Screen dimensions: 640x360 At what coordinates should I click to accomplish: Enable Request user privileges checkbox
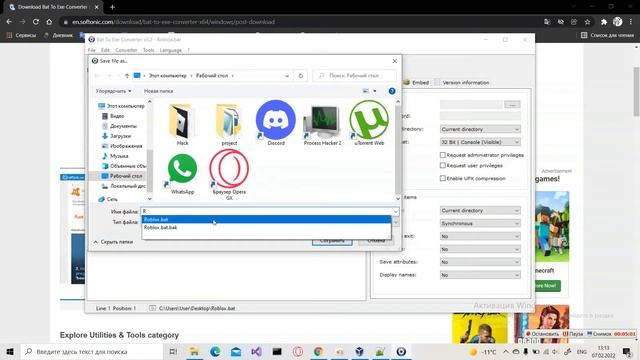pyautogui.click(x=442, y=165)
